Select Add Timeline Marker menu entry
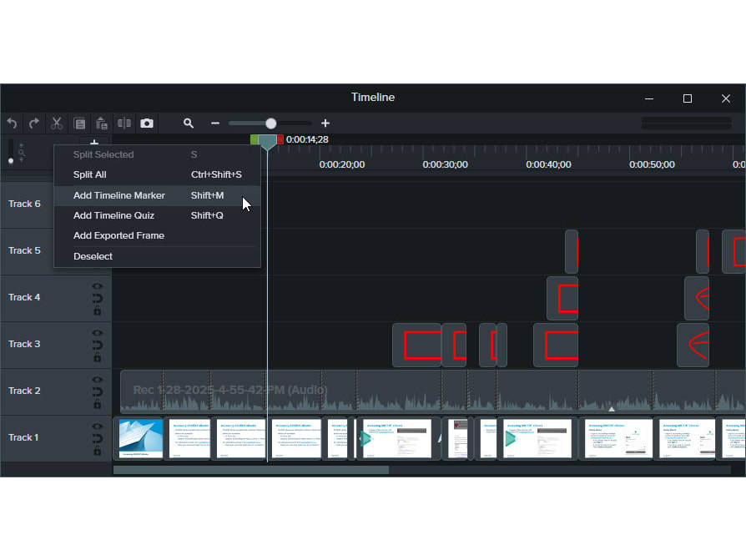Screen dimensions: 746x560 click(x=157, y=195)
